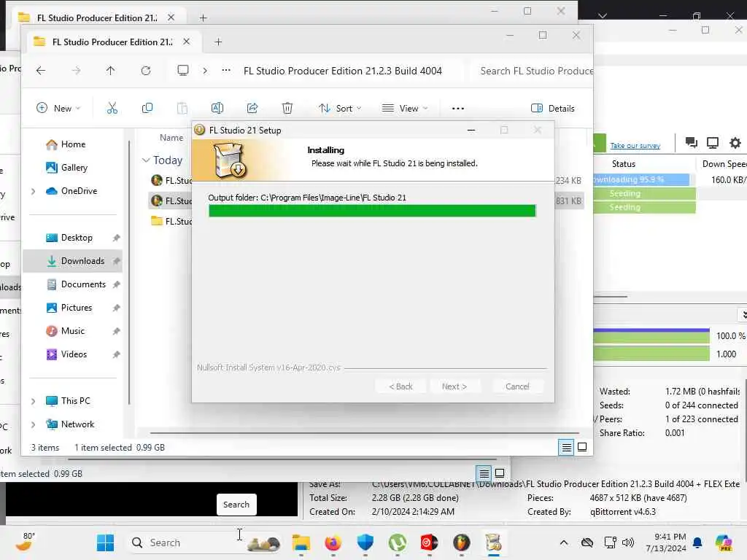Viewport: 747px width, 560px height.
Task: Switch to large thumbnails view icon in front Explorer
Action: pyautogui.click(x=582, y=447)
